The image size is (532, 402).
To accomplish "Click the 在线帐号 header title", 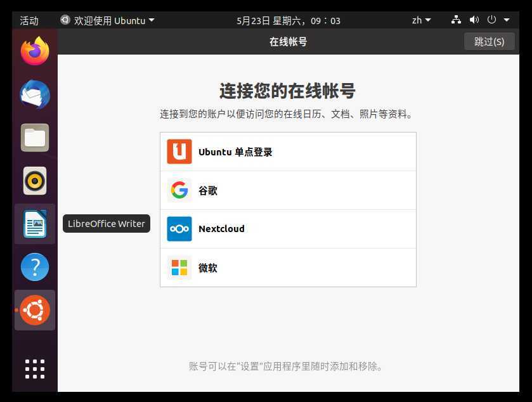I will [288, 42].
